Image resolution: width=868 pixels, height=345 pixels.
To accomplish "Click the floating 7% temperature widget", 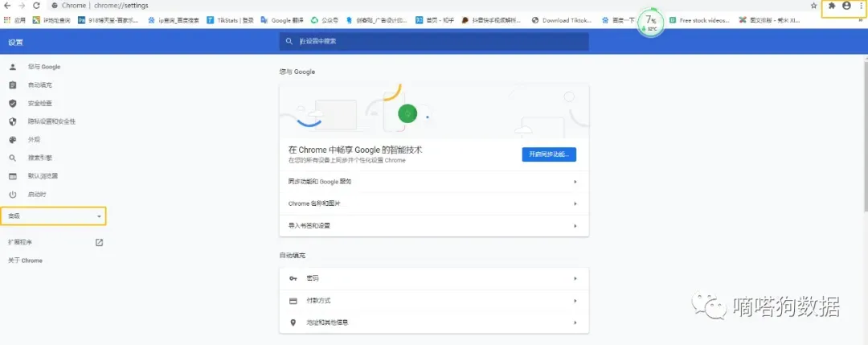I will (x=650, y=23).
